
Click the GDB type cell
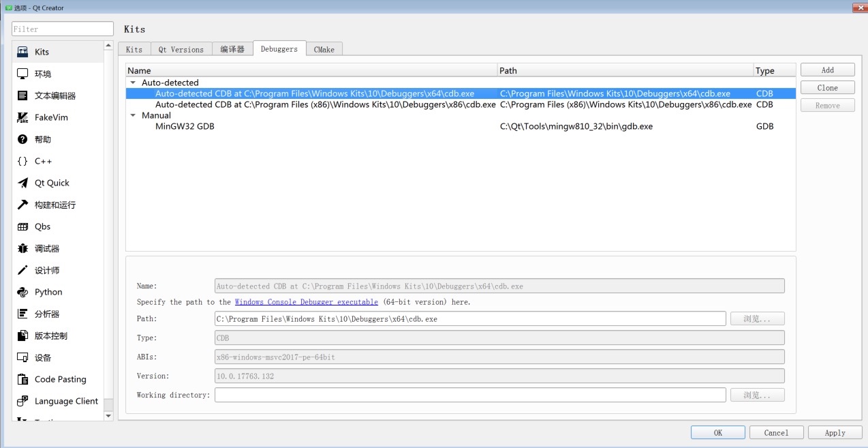coord(765,126)
